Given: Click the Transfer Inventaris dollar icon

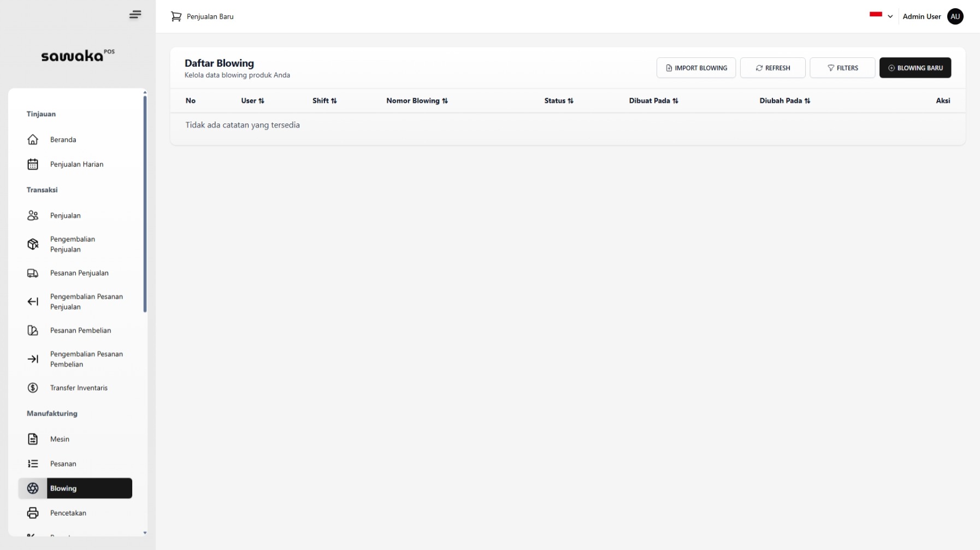Looking at the screenshot, I should pyautogui.click(x=33, y=388).
